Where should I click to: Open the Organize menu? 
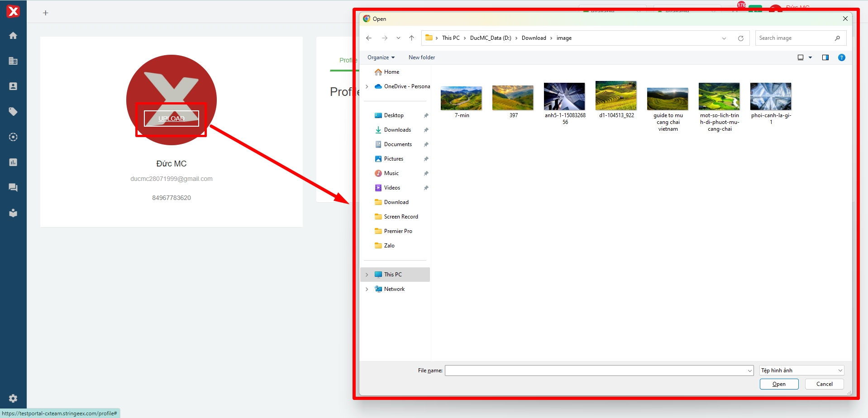point(381,57)
